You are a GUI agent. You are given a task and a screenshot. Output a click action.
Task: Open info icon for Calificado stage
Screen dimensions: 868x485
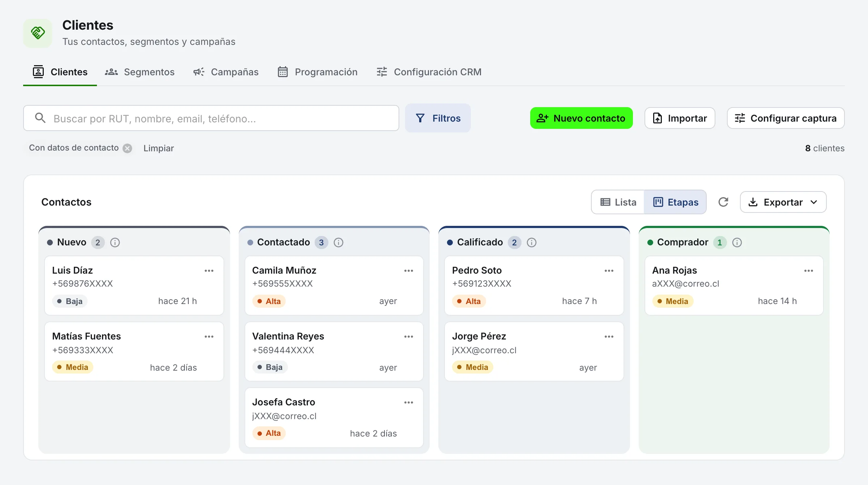click(532, 242)
